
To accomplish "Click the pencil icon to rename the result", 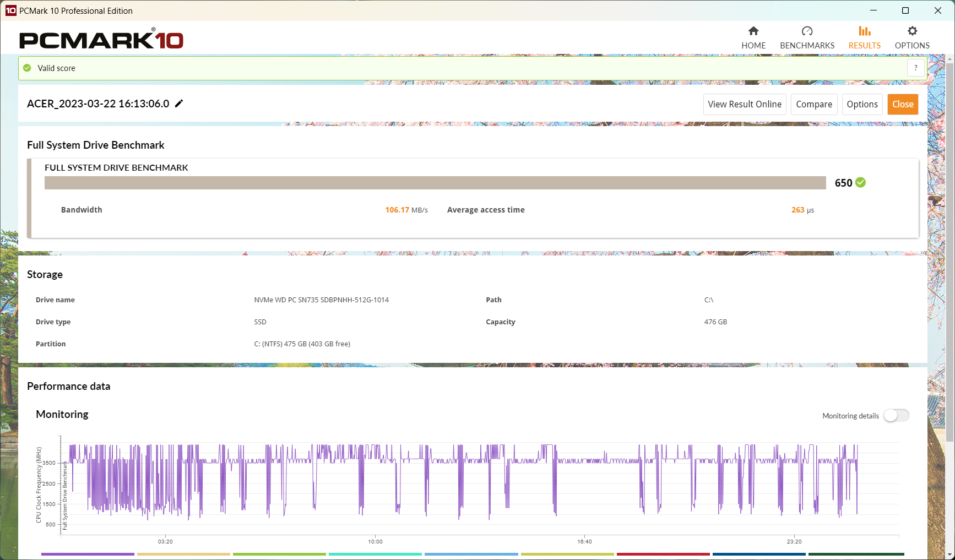I will tap(179, 104).
